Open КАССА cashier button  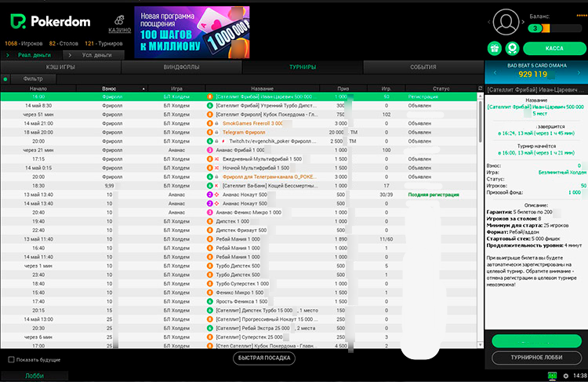(554, 49)
